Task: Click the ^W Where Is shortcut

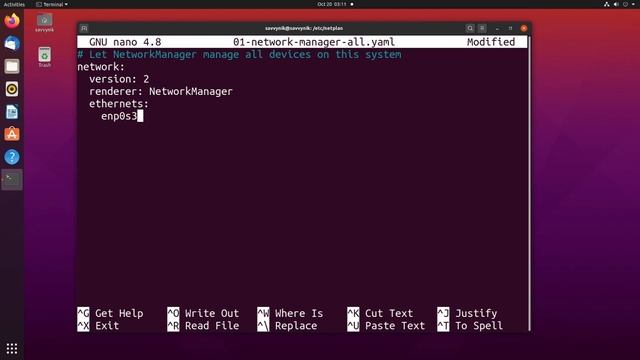Action: (x=290, y=313)
